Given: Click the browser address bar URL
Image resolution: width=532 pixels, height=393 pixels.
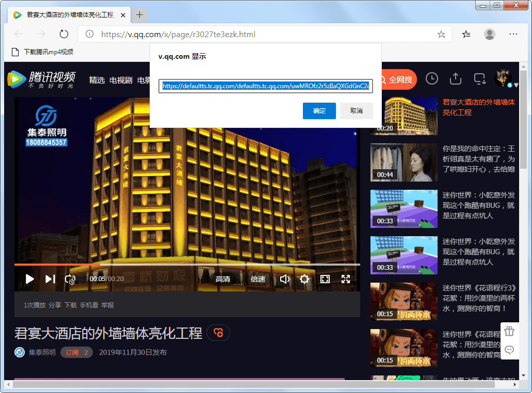Looking at the screenshot, I should click(178, 34).
